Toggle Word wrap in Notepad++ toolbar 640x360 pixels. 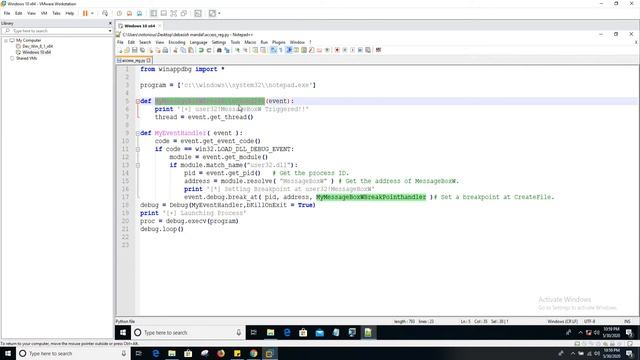point(273,50)
